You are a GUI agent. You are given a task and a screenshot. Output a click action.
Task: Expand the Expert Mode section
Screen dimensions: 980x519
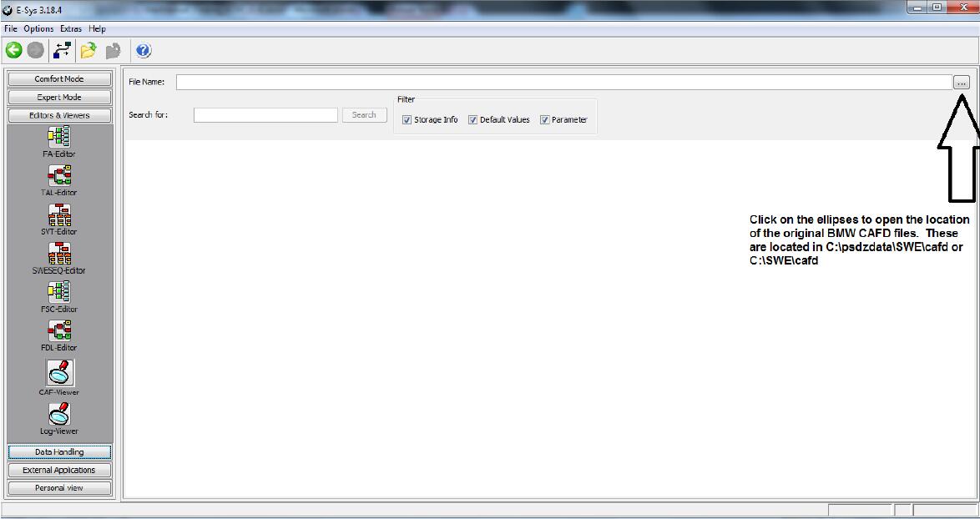pos(59,98)
